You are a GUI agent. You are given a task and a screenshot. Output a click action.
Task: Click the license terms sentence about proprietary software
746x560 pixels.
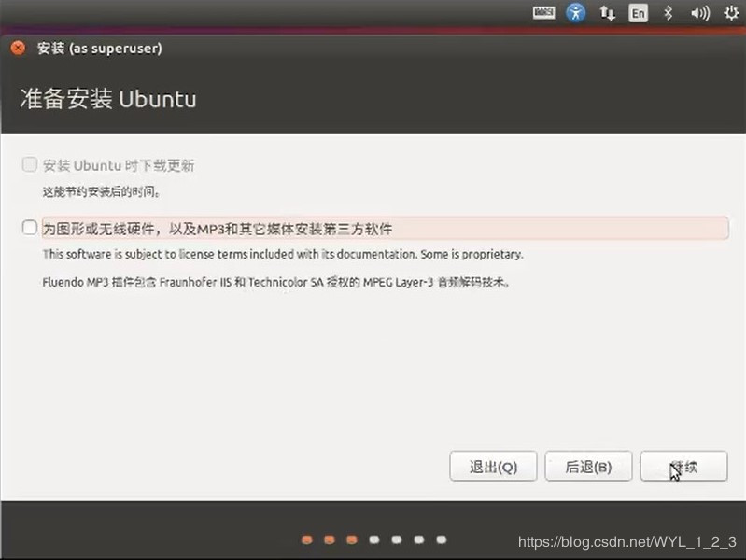click(283, 255)
